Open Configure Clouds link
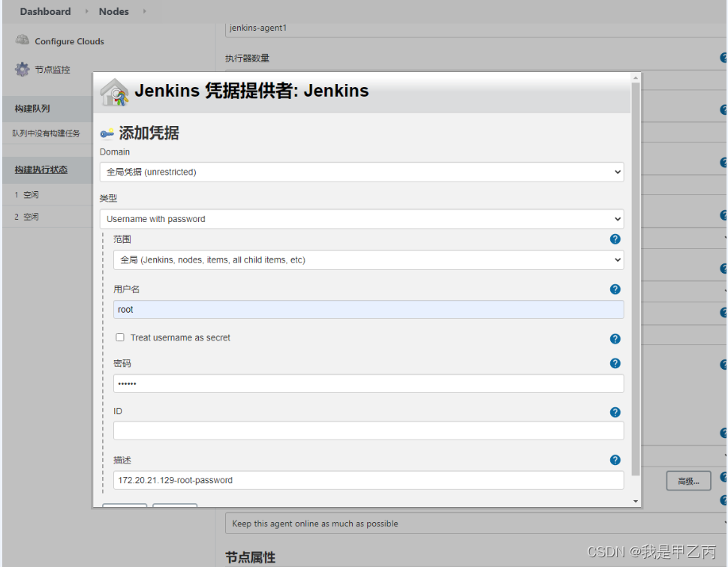This screenshot has width=728, height=567. click(69, 41)
